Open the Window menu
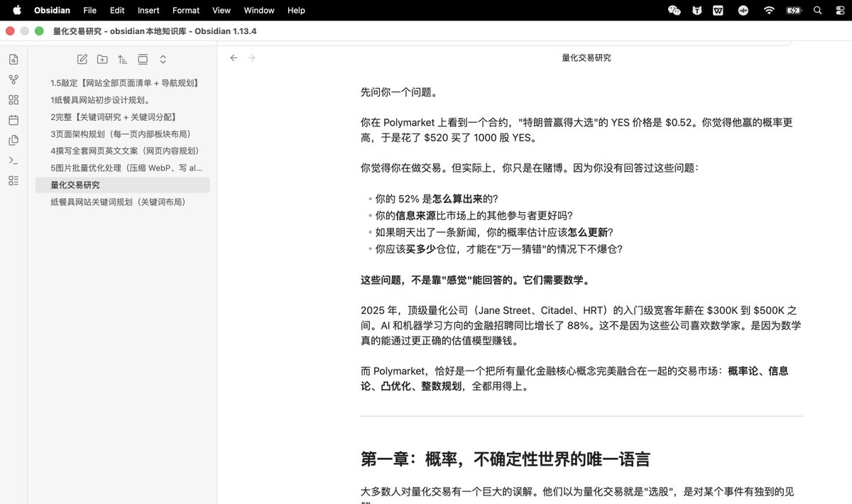 (259, 10)
